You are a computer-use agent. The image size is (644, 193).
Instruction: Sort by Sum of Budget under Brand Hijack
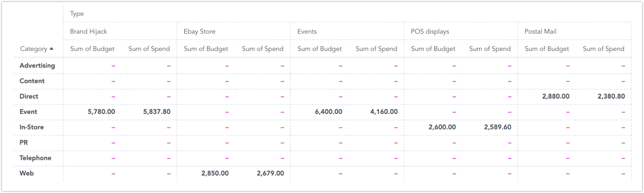(x=92, y=49)
